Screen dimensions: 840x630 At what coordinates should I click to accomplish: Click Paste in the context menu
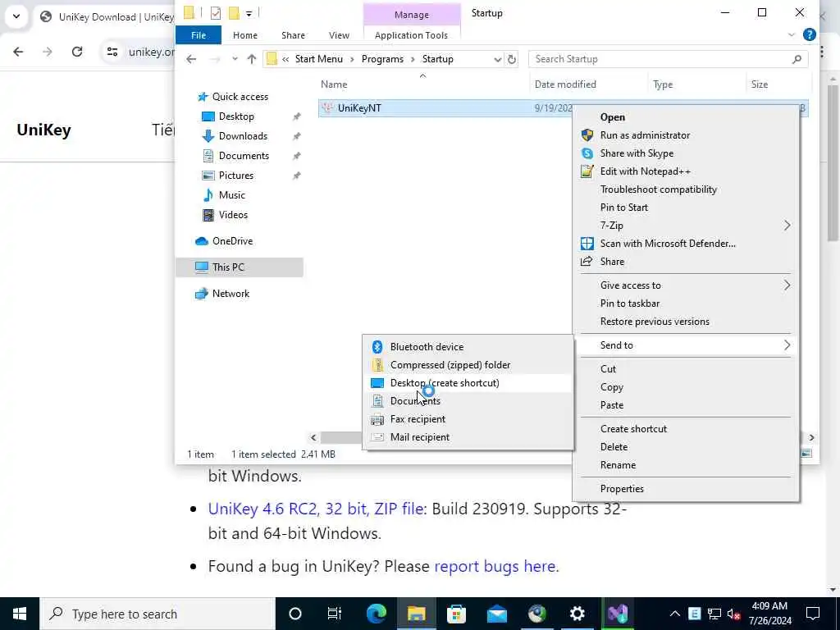click(x=686, y=405)
